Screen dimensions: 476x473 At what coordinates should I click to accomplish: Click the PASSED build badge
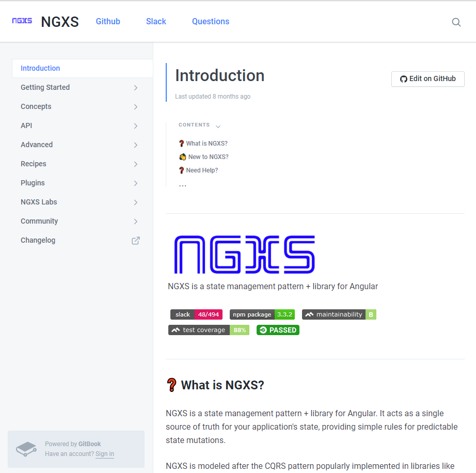coord(278,330)
